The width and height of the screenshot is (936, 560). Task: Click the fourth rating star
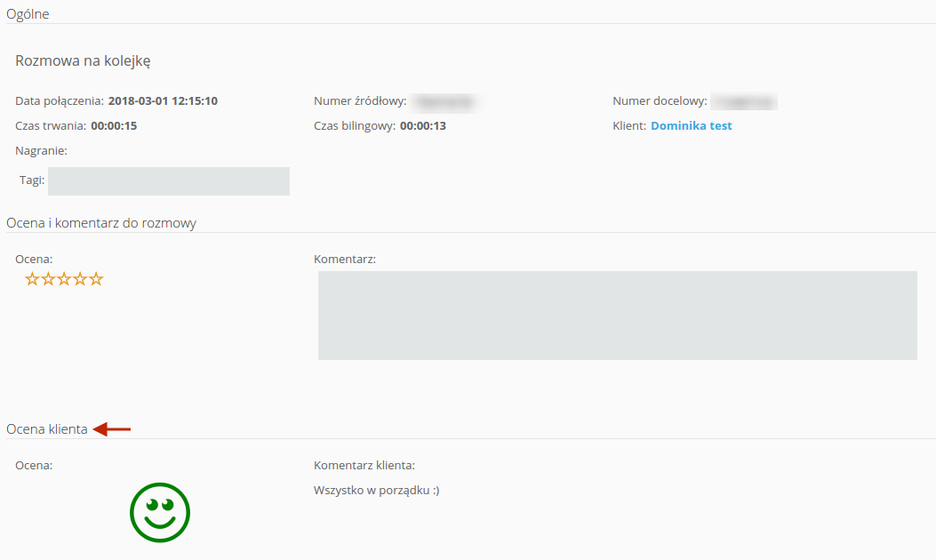[80, 279]
